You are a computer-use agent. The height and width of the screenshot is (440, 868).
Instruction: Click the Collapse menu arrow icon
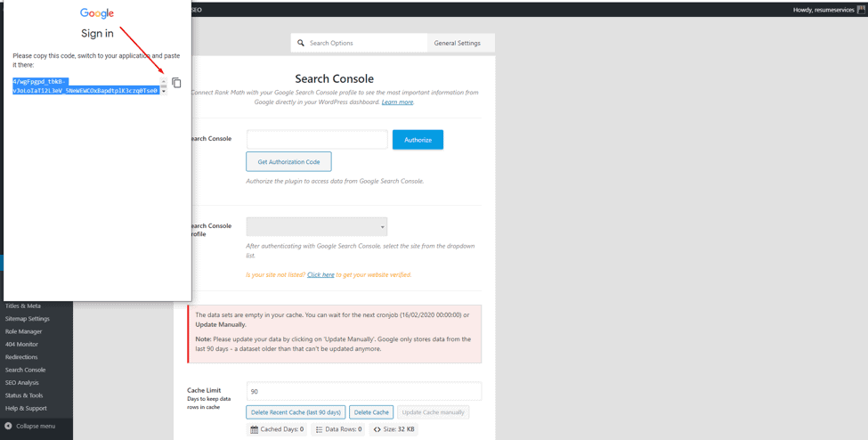tap(8, 426)
